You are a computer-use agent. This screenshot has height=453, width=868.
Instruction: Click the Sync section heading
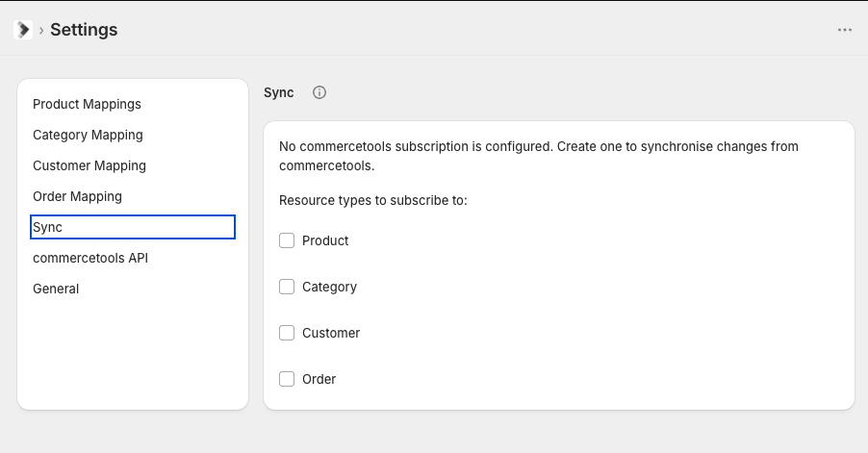[x=278, y=92]
